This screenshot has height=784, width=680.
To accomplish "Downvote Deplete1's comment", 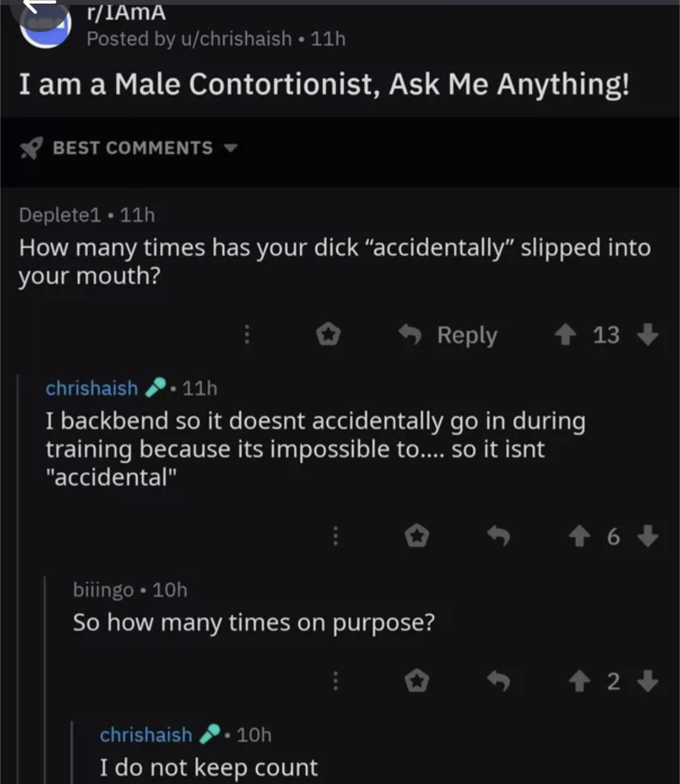I will (648, 335).
